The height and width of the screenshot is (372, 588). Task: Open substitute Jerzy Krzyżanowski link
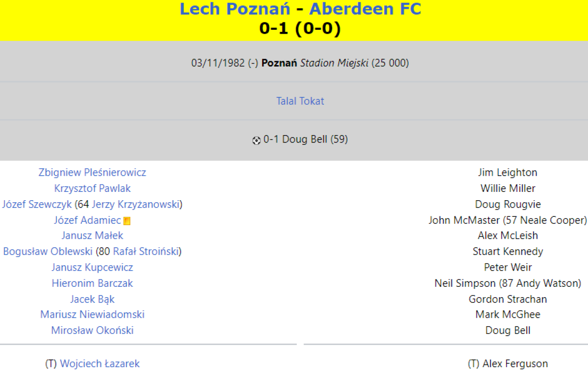135,205
